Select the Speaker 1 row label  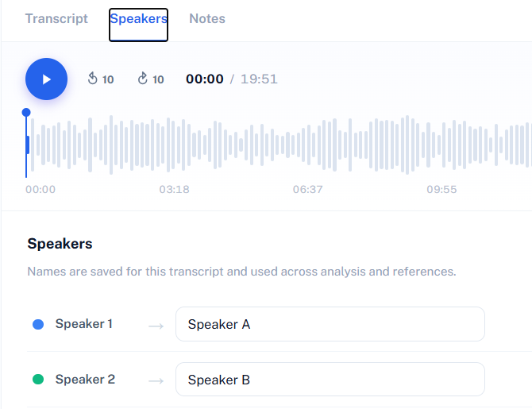pos(84,324)
